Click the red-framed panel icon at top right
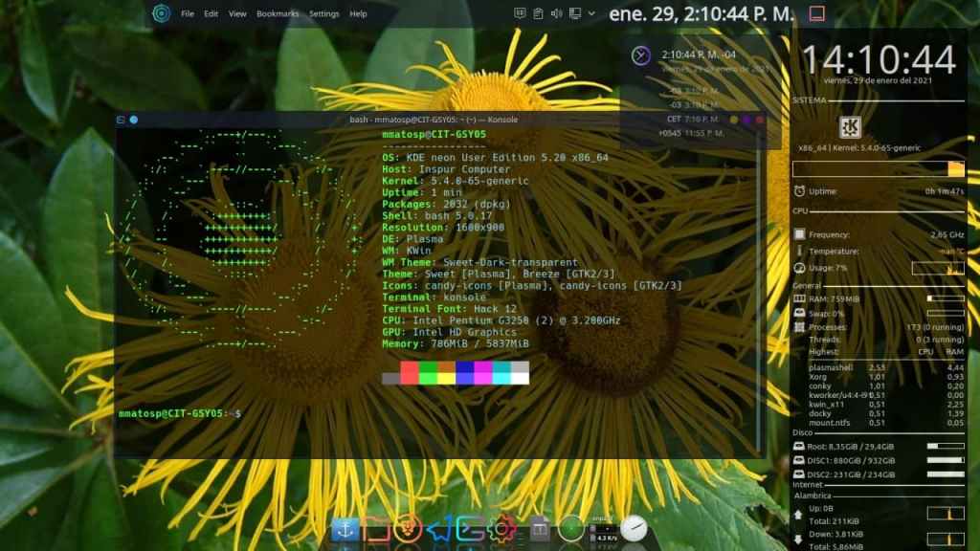980x551 pixels. tap(816, 13)
